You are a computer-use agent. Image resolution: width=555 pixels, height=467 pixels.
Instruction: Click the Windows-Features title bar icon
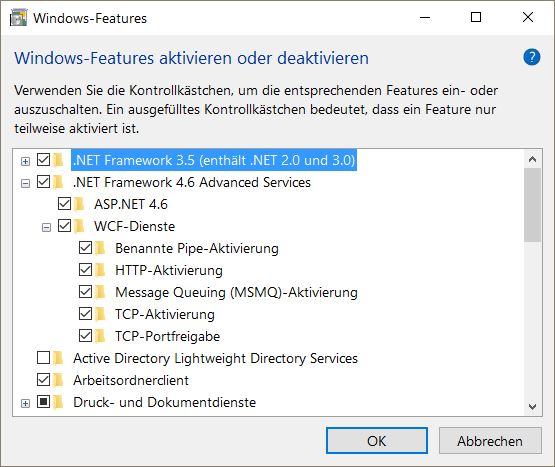click(x=18, y=18)
